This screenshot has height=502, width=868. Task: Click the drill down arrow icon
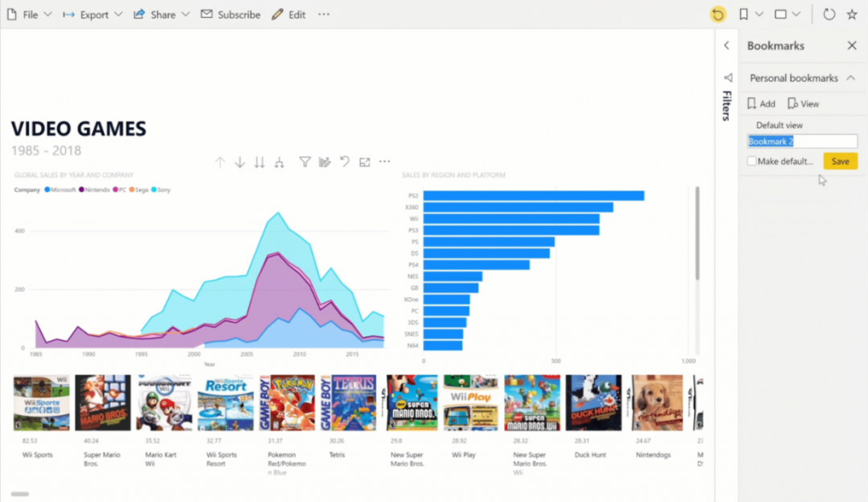(x=240, y=163)
